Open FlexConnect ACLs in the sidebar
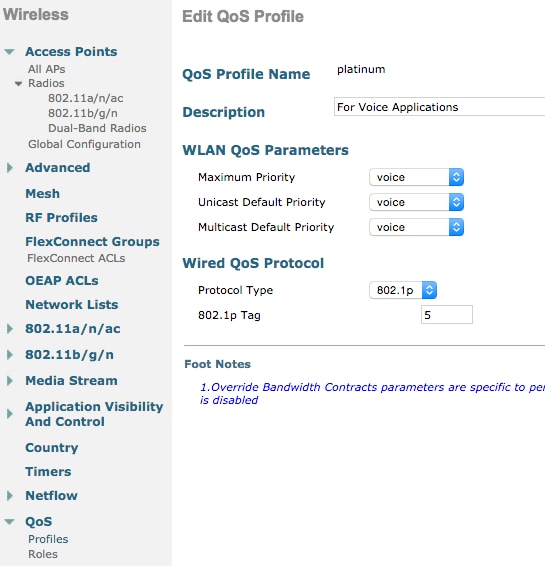The image size is (545, 566). click(76, 258)
